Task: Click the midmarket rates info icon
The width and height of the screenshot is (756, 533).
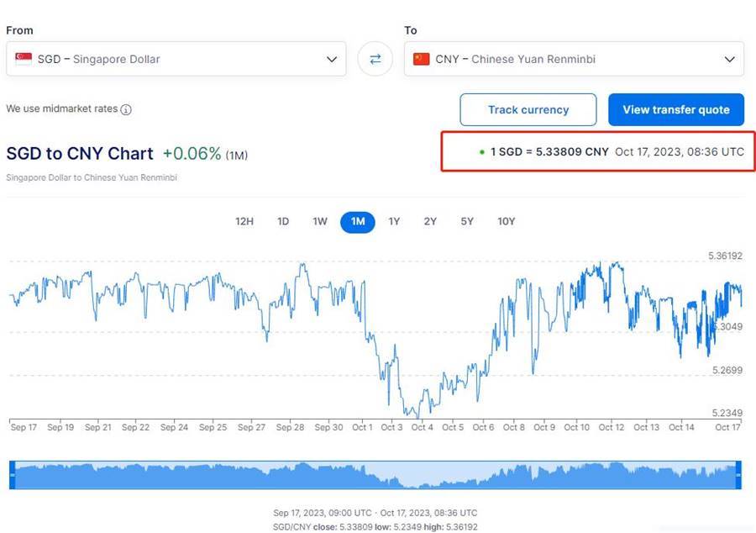Action: point(126,109)
